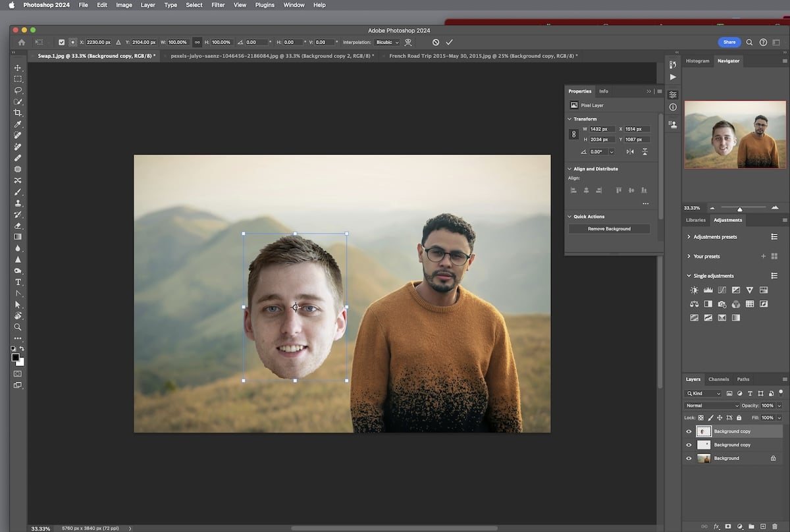
Task: Select the Horizontal Type tool
Action: tap(18, 282)
